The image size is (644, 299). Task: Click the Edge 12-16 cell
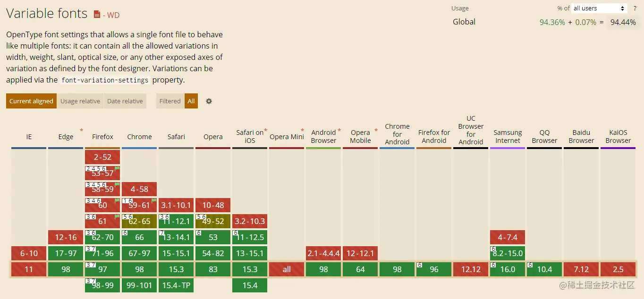66,237
